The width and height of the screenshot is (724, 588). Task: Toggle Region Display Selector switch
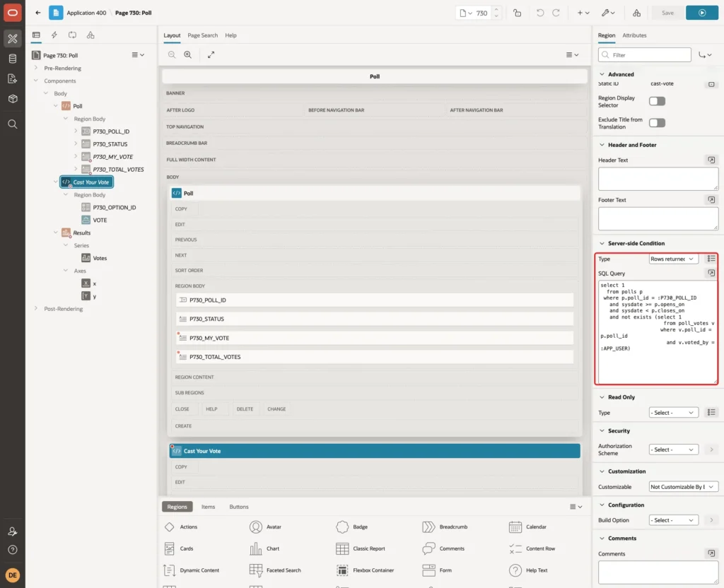tap(657, 101)
